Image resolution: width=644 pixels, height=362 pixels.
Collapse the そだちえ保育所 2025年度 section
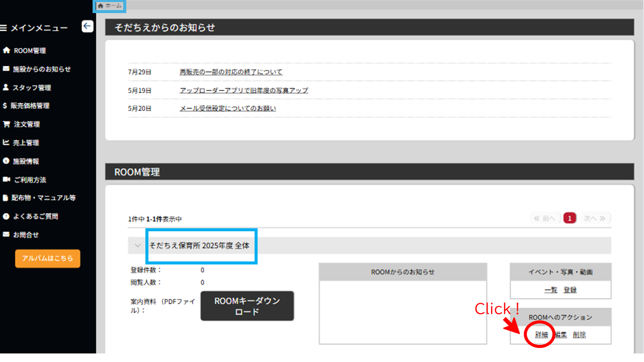pos(137,245)
